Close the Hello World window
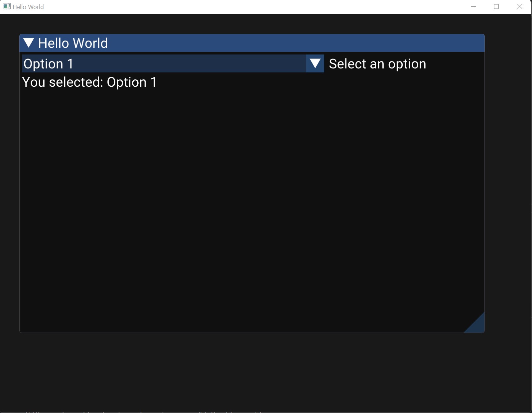 pyautogui.click(x=520, y=7)
